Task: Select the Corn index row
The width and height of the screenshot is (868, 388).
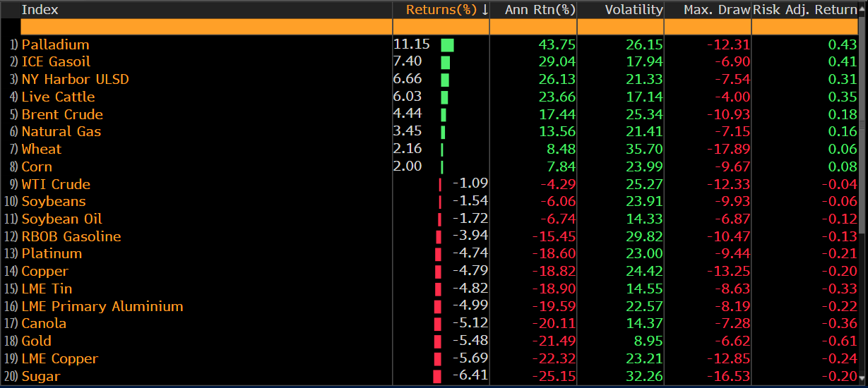Action: (x=429, y=166)
